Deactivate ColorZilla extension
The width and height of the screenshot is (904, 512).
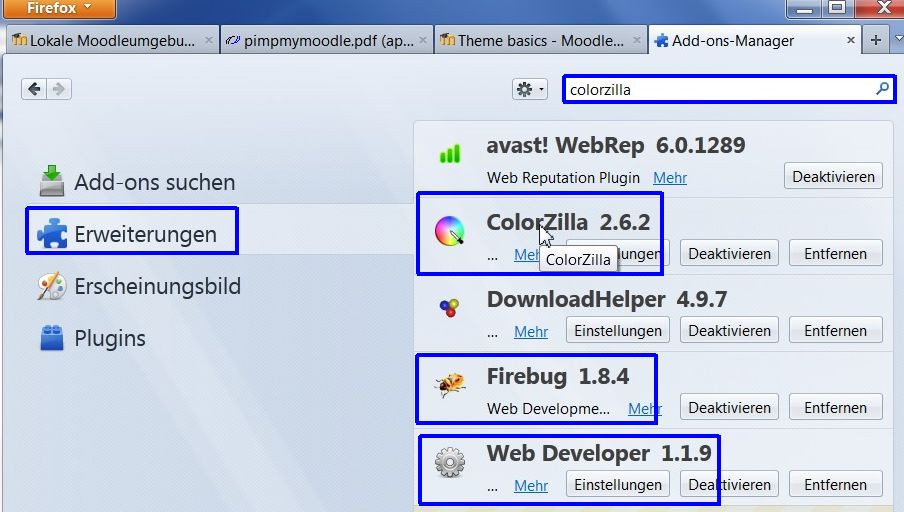[729, 253]
